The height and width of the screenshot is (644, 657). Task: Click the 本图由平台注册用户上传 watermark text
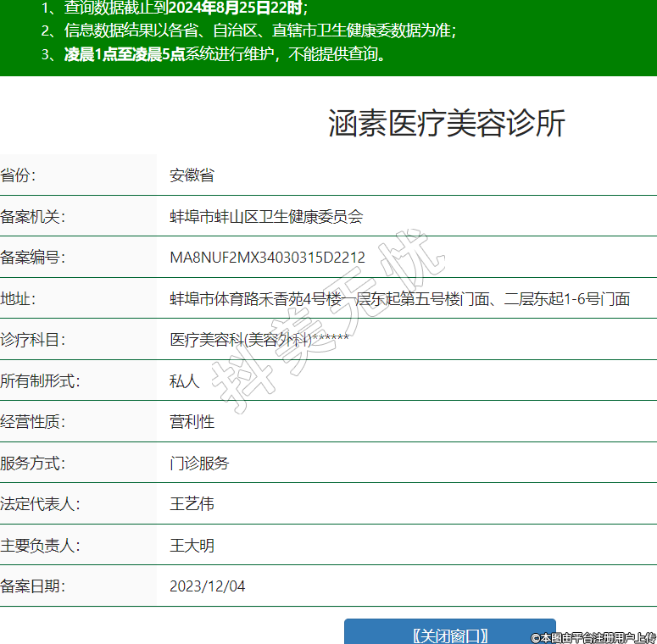[593, 637]
